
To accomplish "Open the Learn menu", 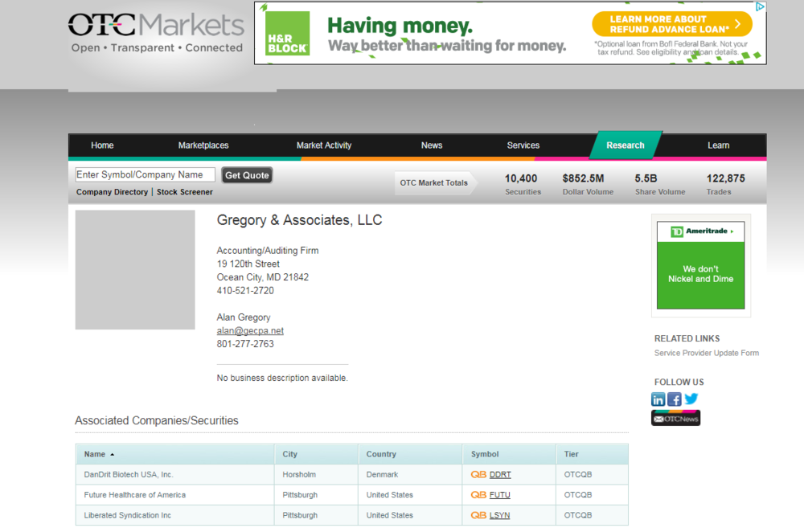I will point(718,145).
